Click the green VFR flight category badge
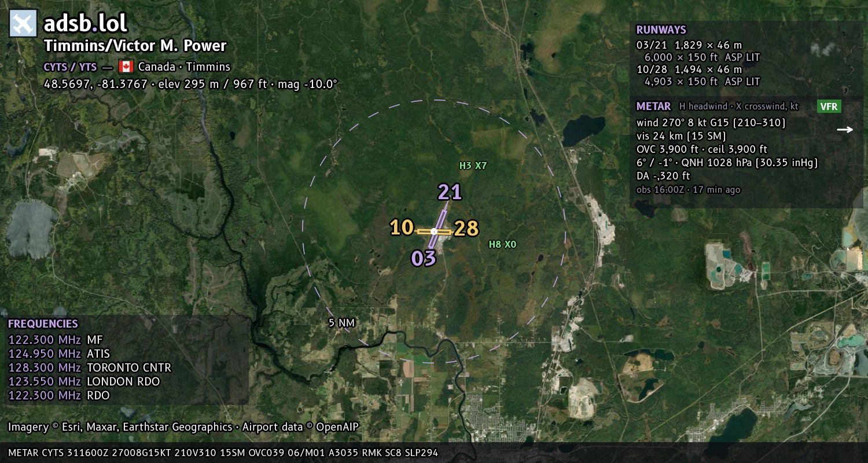868x463 pixels. click(829, 106)
